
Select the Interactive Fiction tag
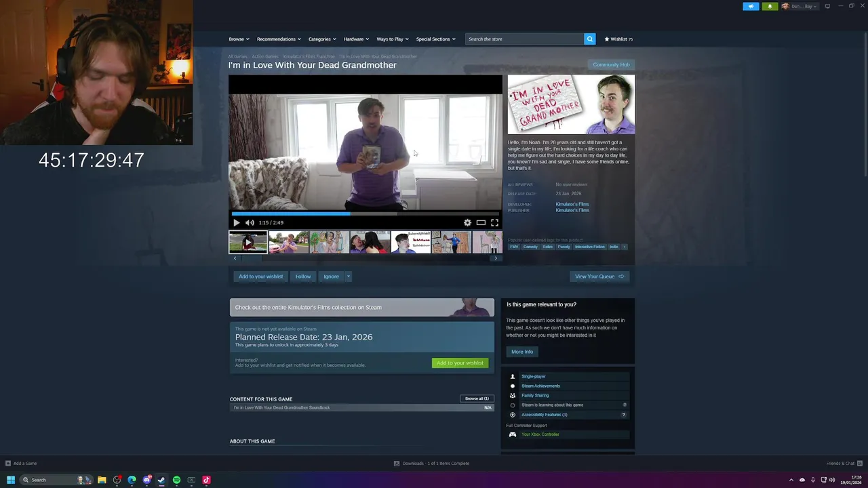(589, 247)
